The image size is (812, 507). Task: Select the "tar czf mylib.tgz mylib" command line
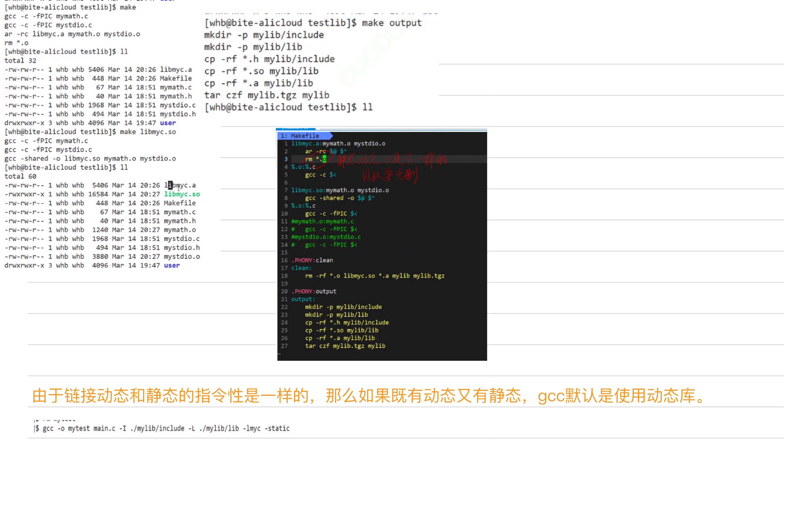tap(345, 346)
